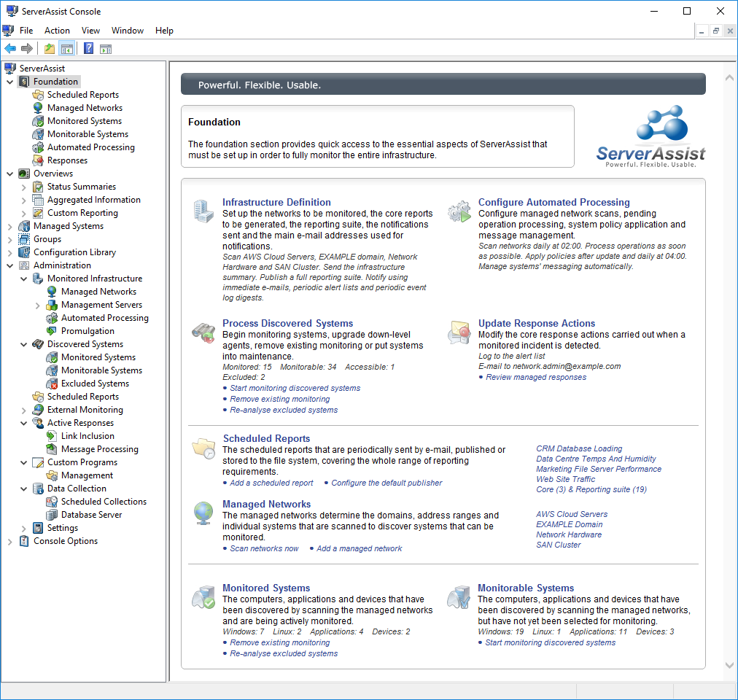Click the Custom Reporting pencil icon
This screenshot has height=700, width=738.
pos(38,213)
